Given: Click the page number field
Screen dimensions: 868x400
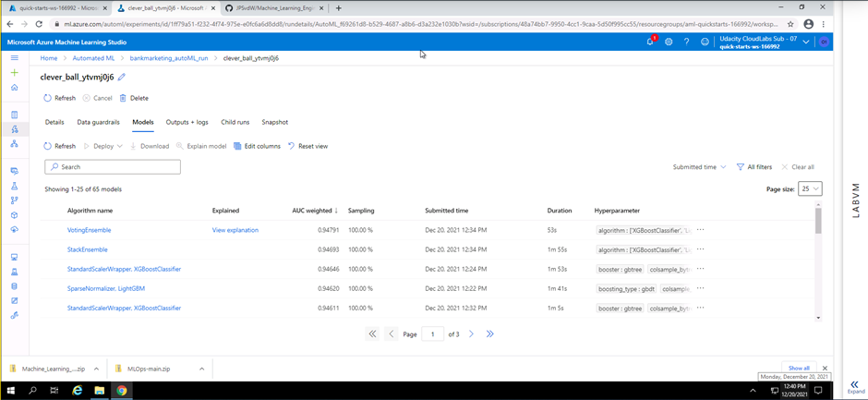Looking at the screenshot, I should [x=432, y=334].
